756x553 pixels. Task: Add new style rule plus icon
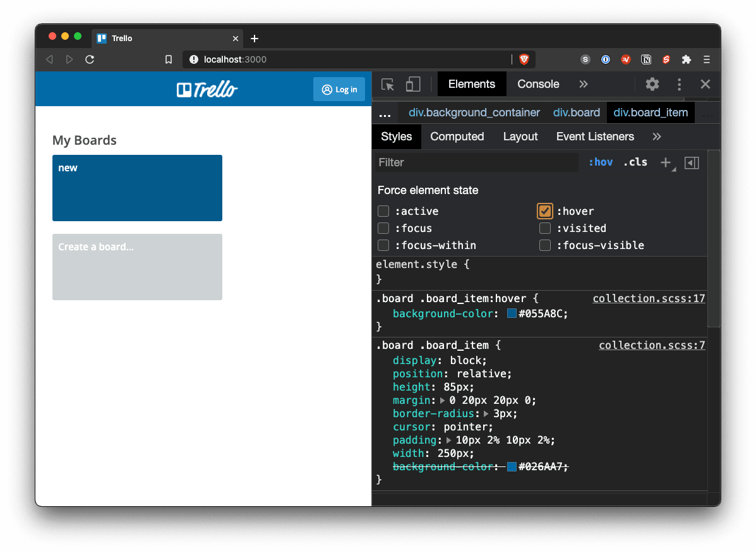coord(666,162)
